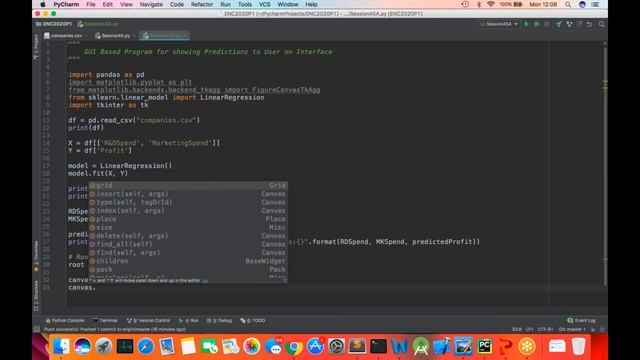Click the Wi-Fi icon in menu bar
The image size is (640, 360).
pos(491,4)
